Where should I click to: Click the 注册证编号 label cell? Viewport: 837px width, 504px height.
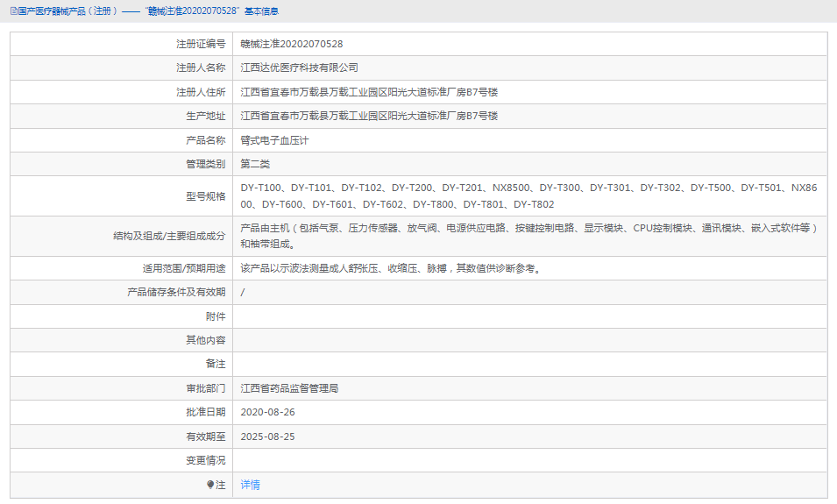point(201,45)
